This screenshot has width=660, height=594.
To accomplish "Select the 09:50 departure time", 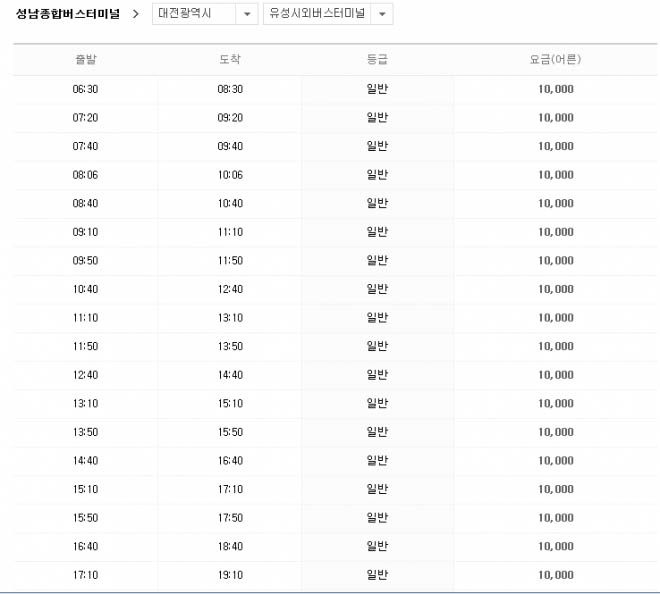I will click(x=85, y=261).
